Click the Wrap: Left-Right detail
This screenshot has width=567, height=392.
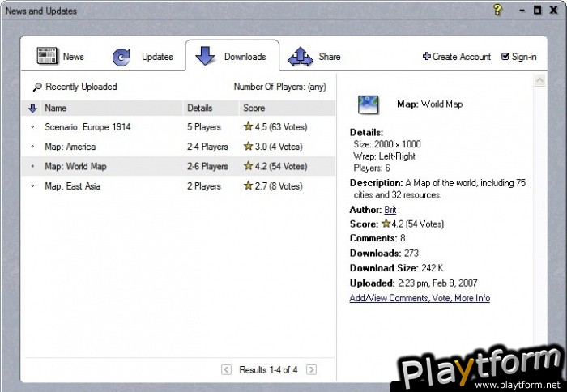point(385,156)
